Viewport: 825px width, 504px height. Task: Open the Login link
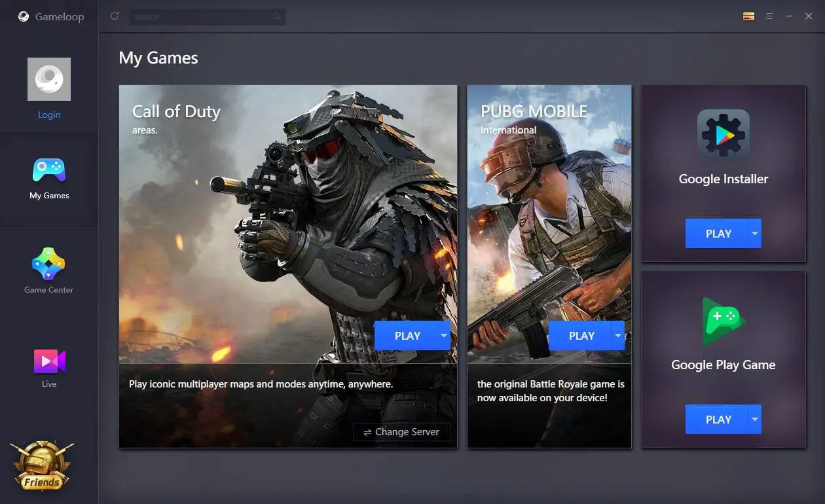[49, 115]
